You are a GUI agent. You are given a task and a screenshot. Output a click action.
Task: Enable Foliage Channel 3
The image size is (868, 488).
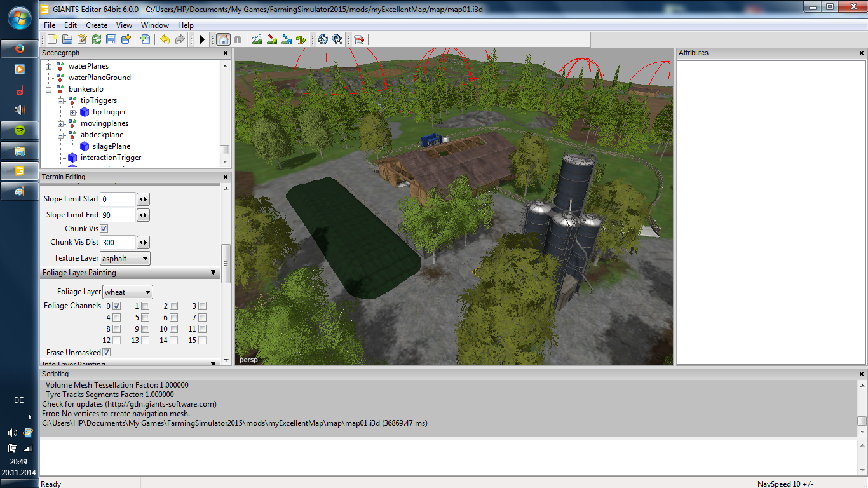click(203, 306)
